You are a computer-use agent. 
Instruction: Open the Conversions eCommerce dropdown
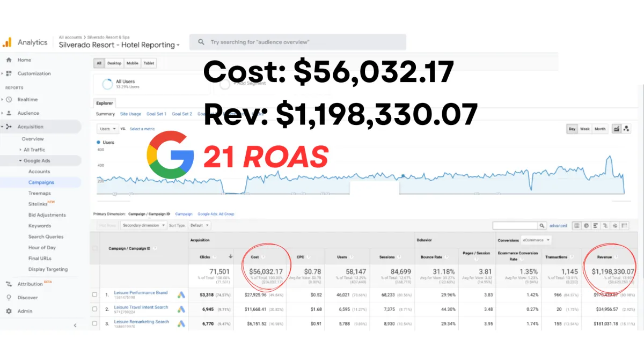point(537,240)
